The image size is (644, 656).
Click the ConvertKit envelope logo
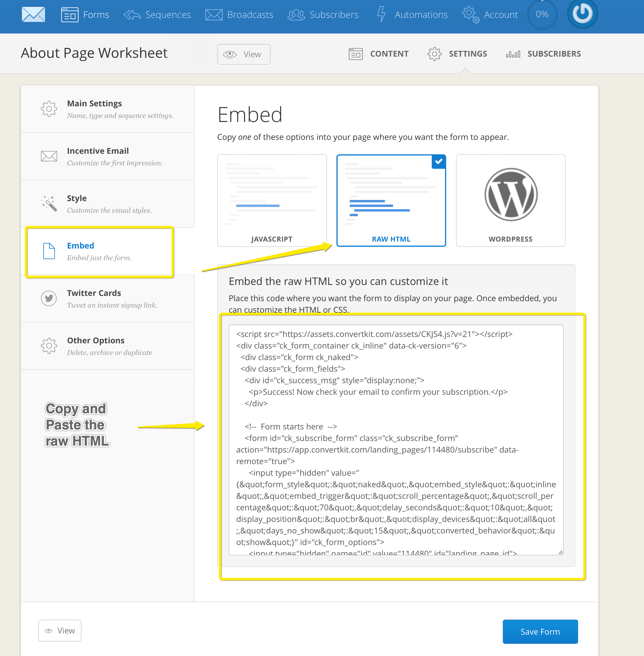[33, 14]
